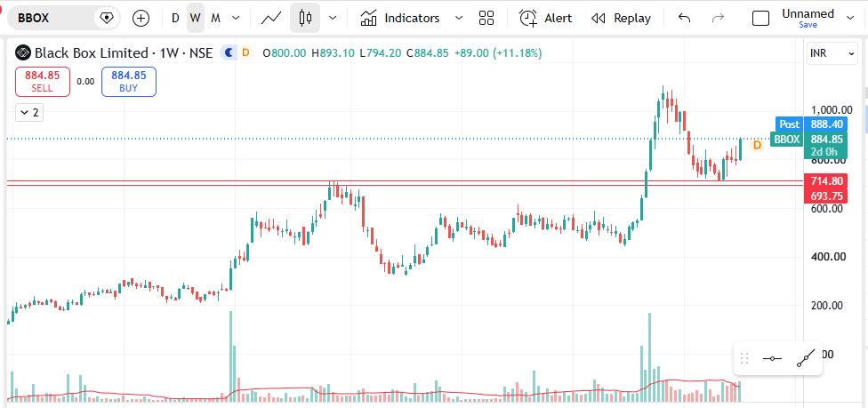The height and width of the screenshot is (408, 868).
Task: Switch to the D daily interval
Action: (x=175, y=19)
